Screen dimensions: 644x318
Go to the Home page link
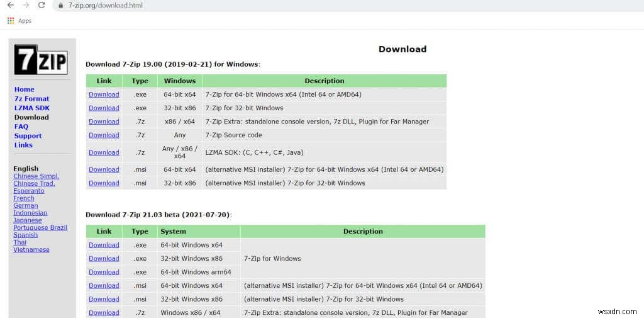click(25, 89)
